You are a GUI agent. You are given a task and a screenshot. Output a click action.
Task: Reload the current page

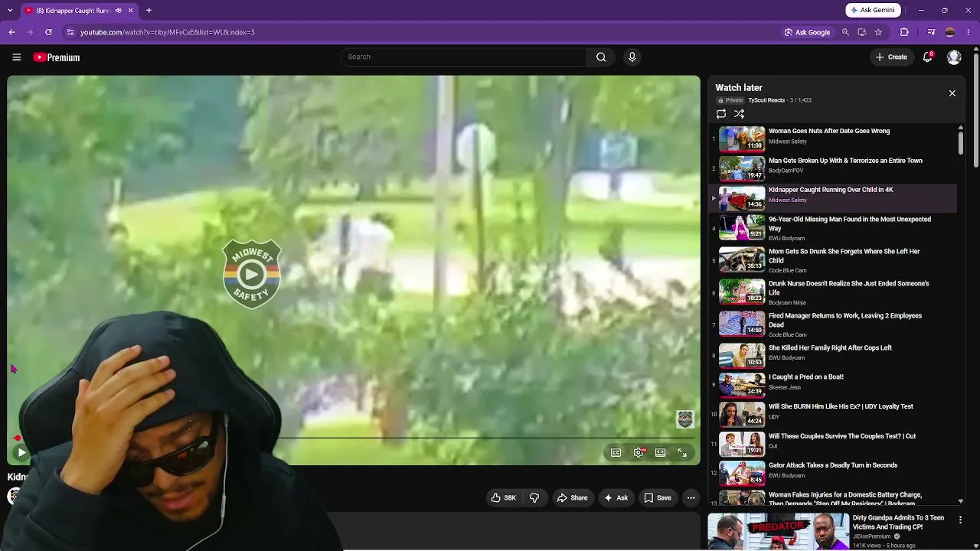[48, 32]
